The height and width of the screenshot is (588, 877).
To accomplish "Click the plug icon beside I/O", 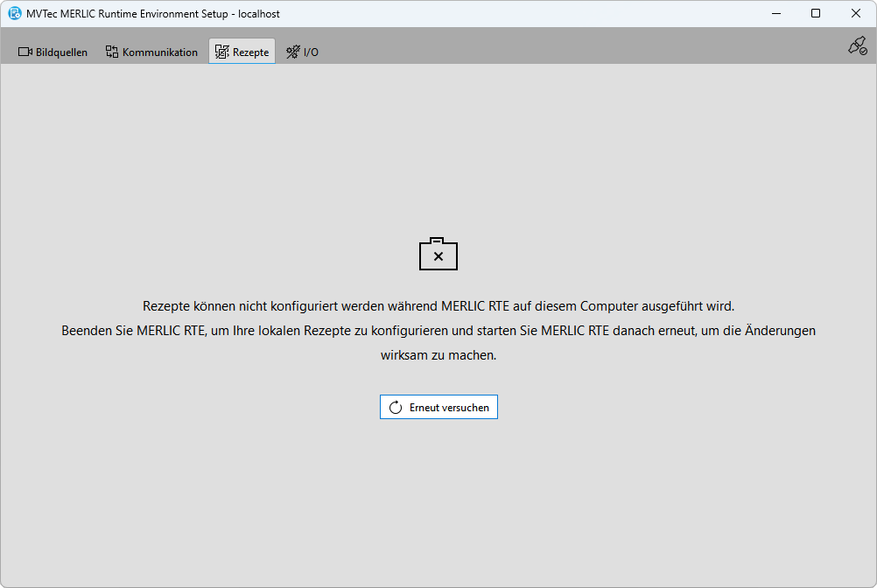I will tap(292, 52).
